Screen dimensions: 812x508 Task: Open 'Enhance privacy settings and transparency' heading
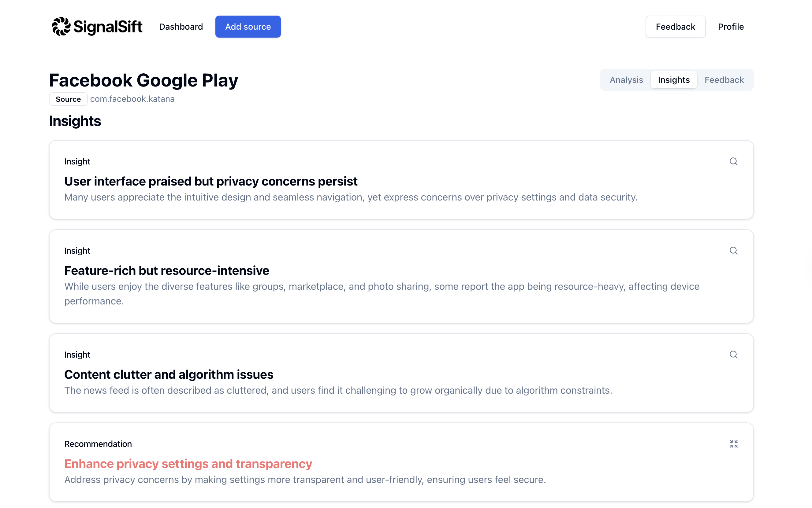tap(188, 464)
